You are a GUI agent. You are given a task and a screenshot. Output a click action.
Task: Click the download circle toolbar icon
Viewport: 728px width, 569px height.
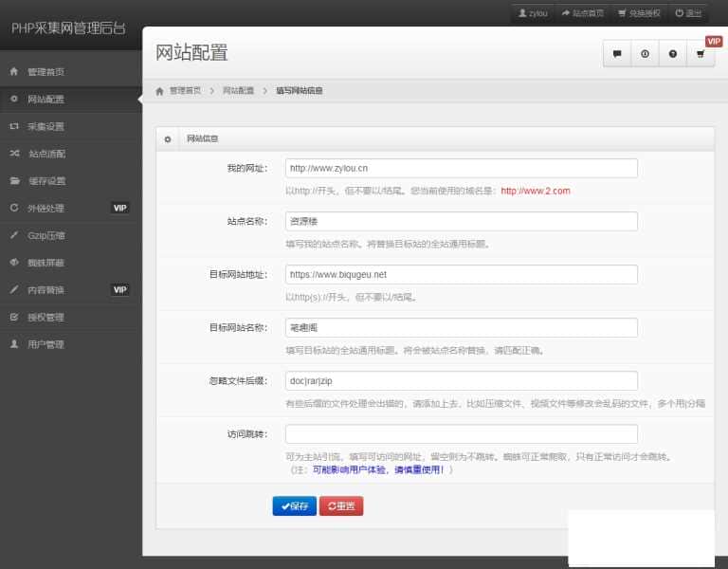tap(645, 54)
